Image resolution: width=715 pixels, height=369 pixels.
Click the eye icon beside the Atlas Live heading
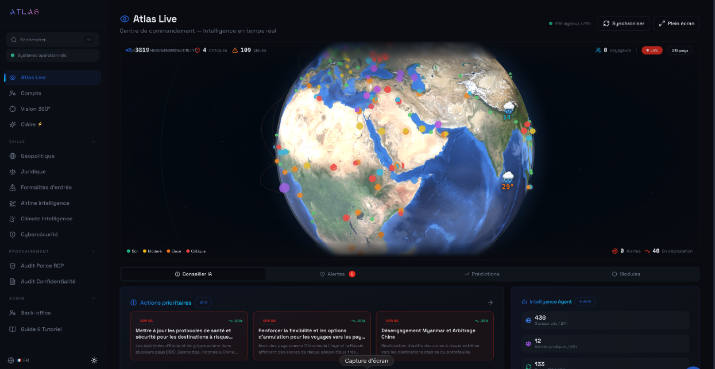tap(124, 19)
